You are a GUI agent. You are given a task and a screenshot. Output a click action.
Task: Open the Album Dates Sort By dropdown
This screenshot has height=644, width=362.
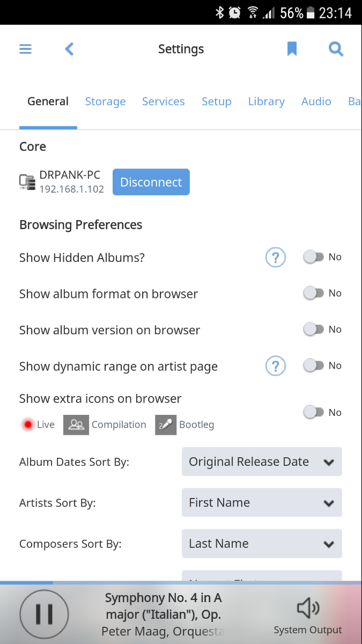point(262,462)
